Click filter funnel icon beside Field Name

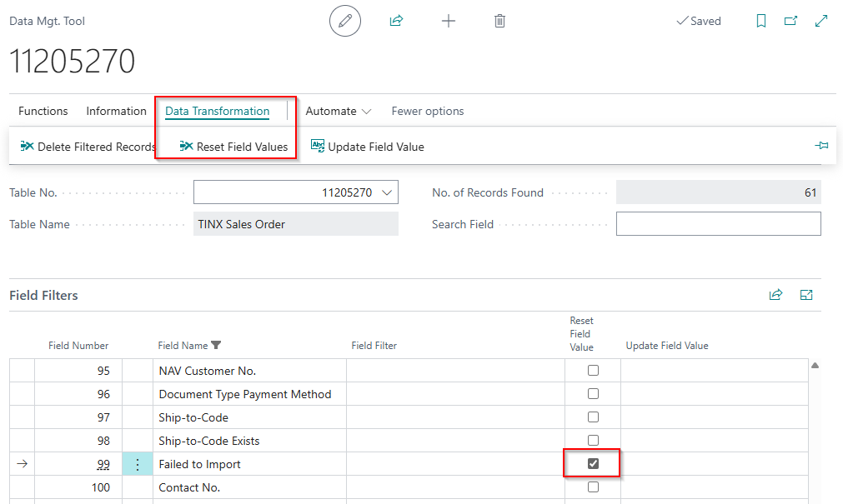click(216, 345)
